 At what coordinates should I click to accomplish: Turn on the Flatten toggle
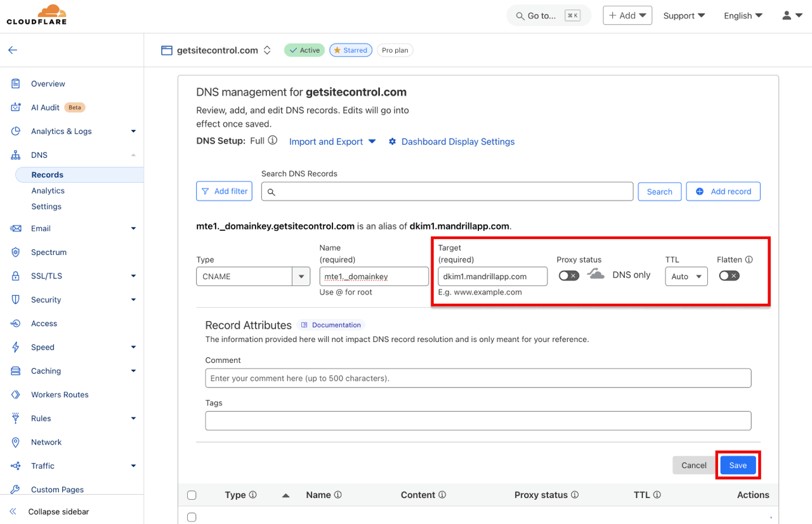(729, 275)
